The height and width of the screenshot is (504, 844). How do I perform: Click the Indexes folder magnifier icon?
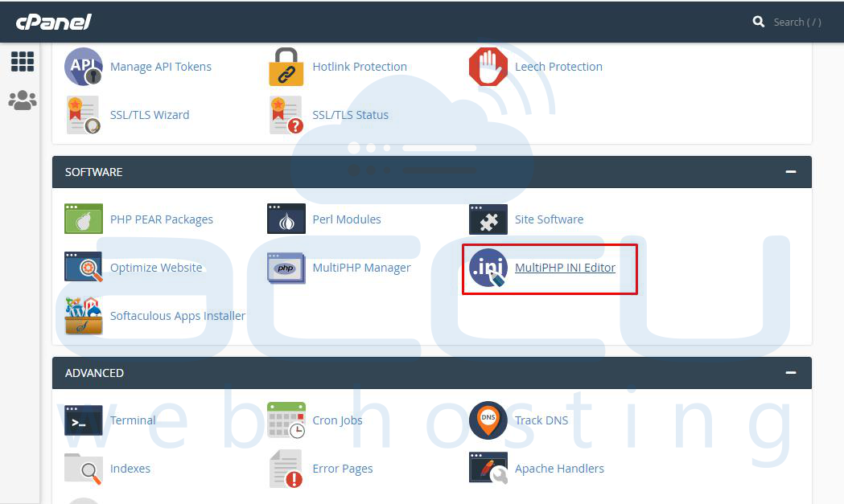84,469
